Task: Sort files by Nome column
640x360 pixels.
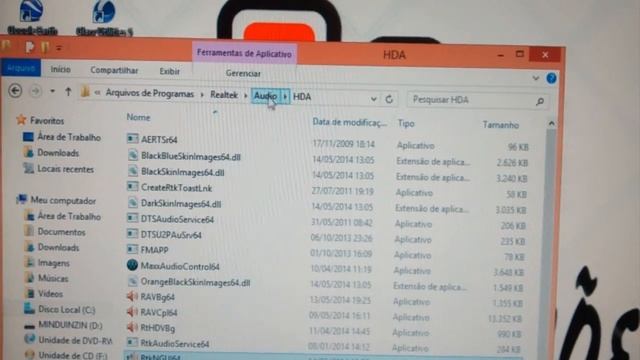Action: (138, 118)
